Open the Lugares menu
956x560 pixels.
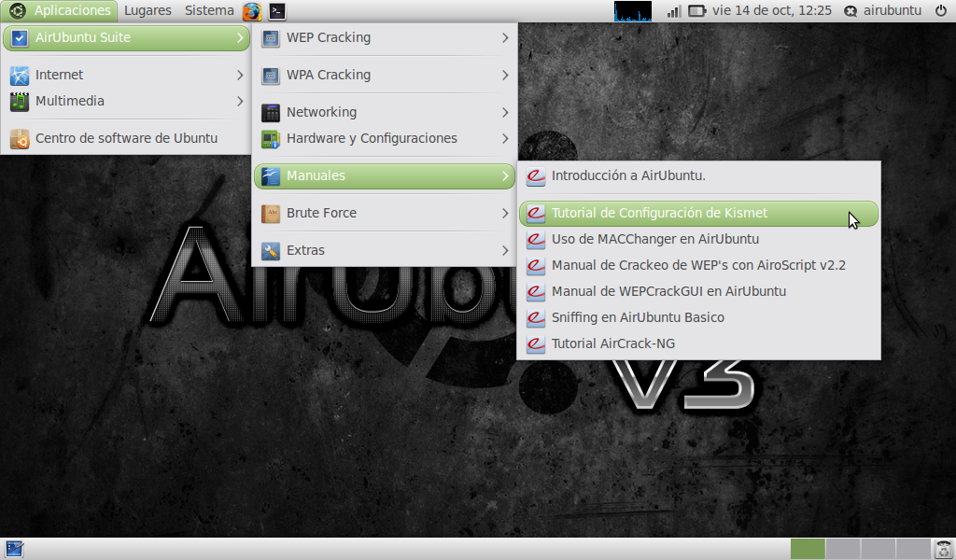(147, 11)
